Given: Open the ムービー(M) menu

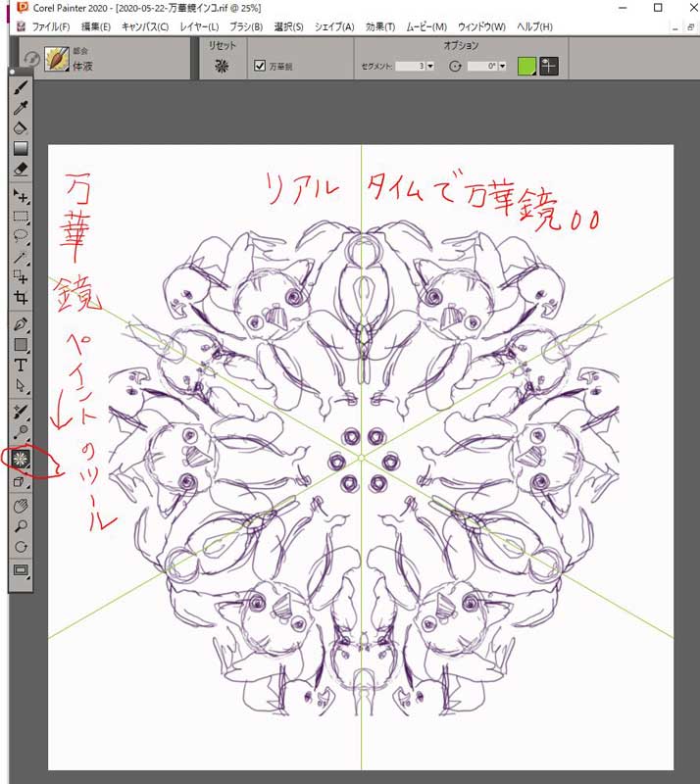Looking at the screenshot, I should tap(426, 27).
